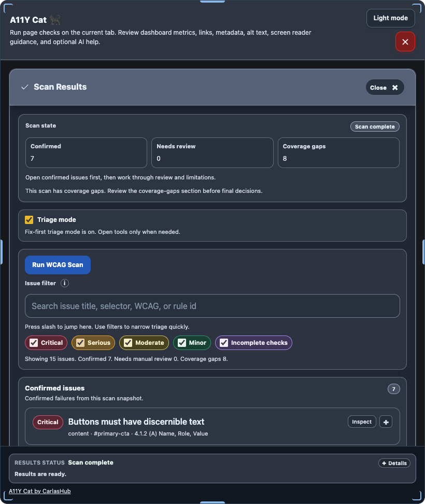Switch to Light mode
The height and width of the screenshot is (504, 425).
point(390,18)
